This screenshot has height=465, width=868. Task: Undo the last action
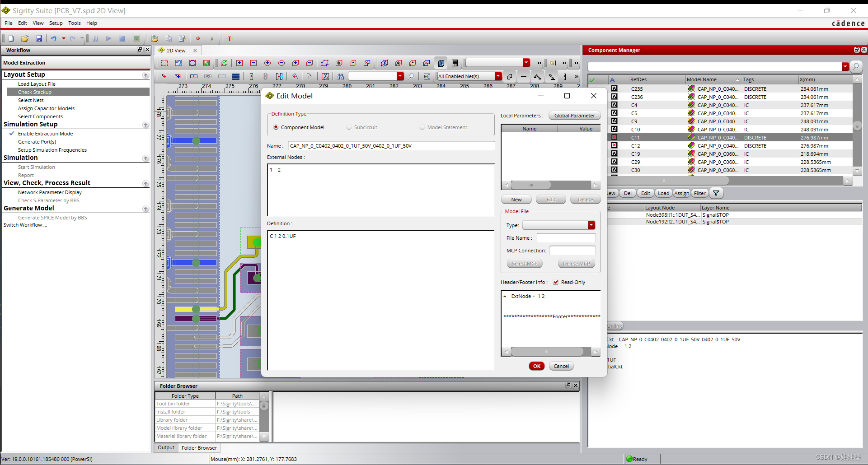point(54,39)
